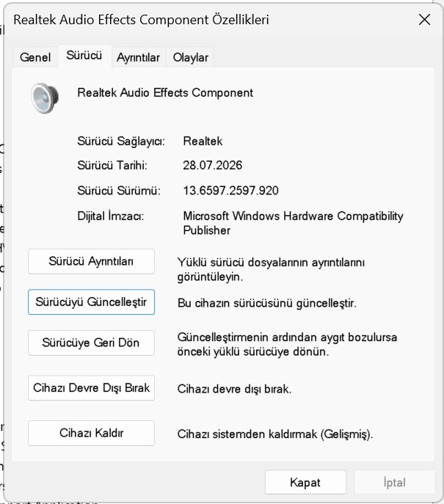This screenshot has width=444, height=504.
Task: Click the provider value Realtek
Action: tap(203, 141)
